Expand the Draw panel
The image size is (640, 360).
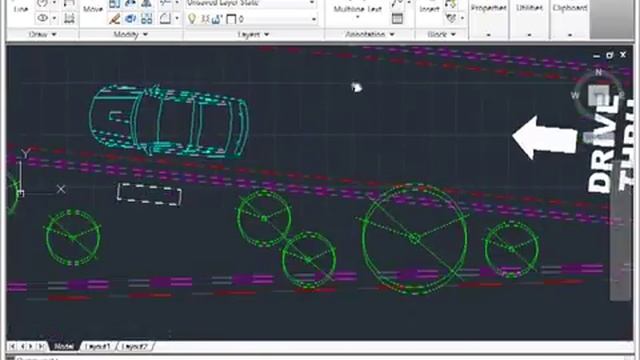point(42,34)
